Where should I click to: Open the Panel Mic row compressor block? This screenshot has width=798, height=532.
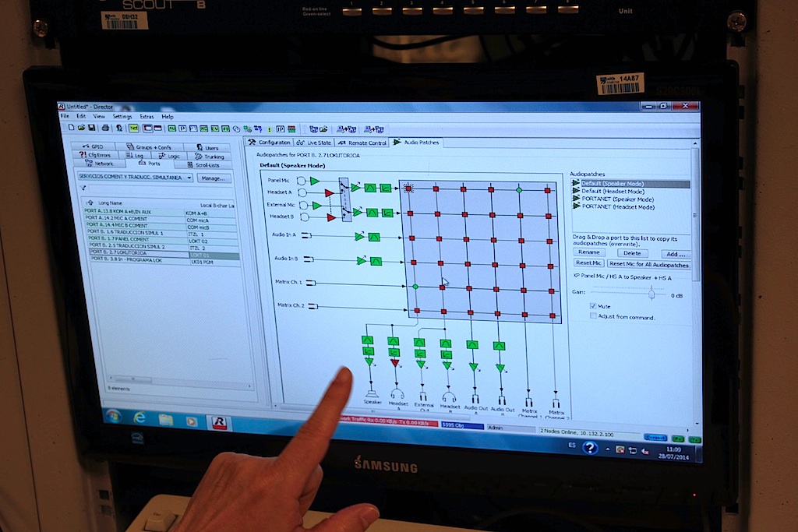coord(386,188)
